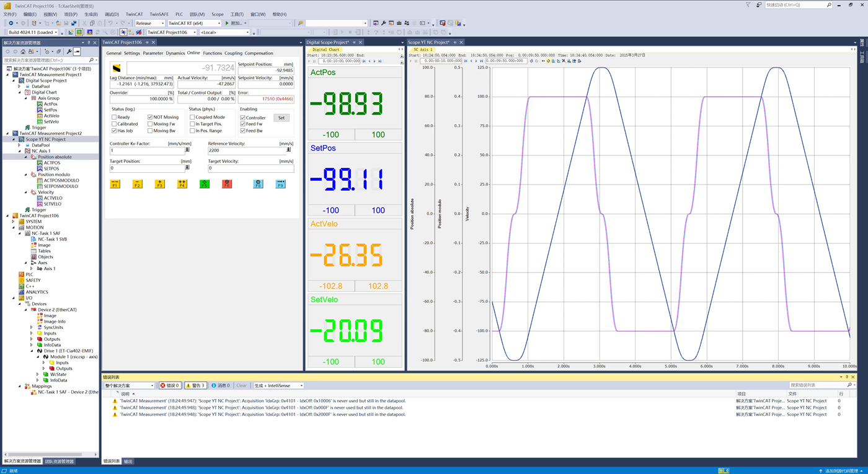Image resolution: width=868 pixels, height=474 pixels.
Task: Toggle the Coupled Mode checkbox
Action: (x=192, y=117)
